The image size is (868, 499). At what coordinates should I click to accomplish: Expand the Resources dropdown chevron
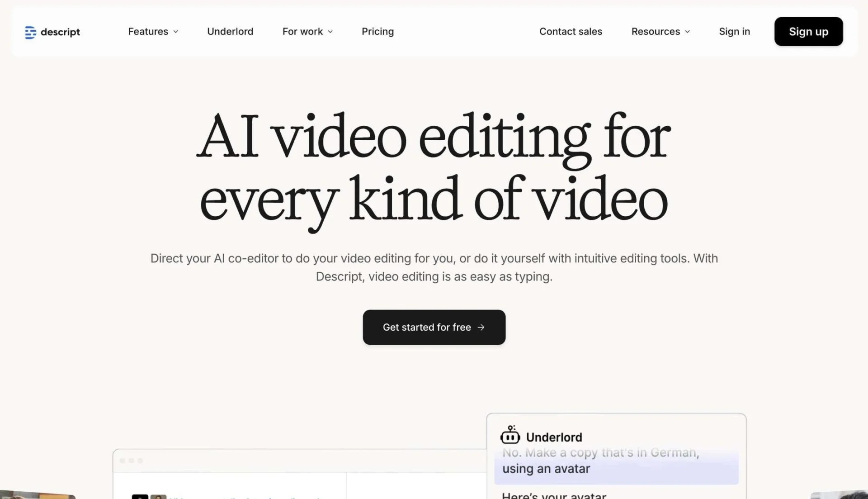(x=688, y=32)
